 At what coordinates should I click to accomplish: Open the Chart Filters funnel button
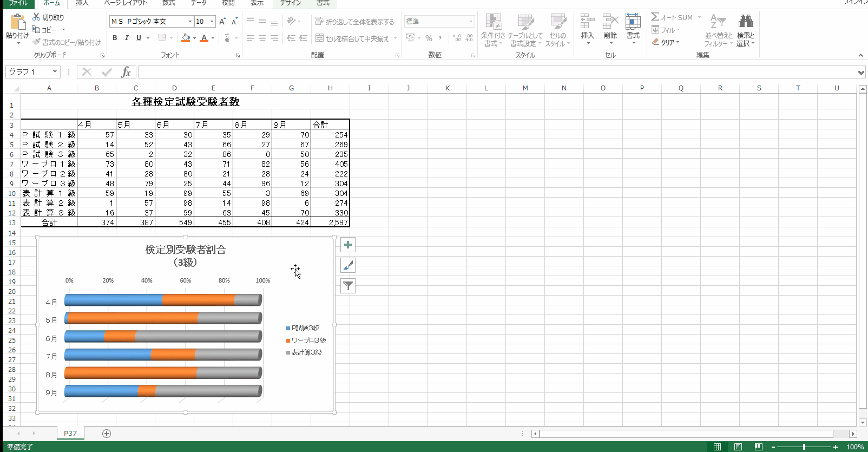coord(348,286)
